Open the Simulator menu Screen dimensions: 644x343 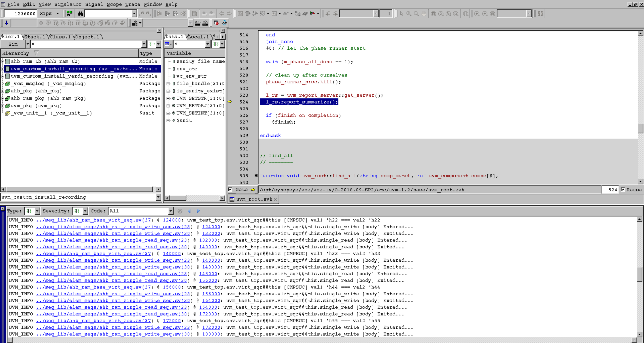click(68, 4)
